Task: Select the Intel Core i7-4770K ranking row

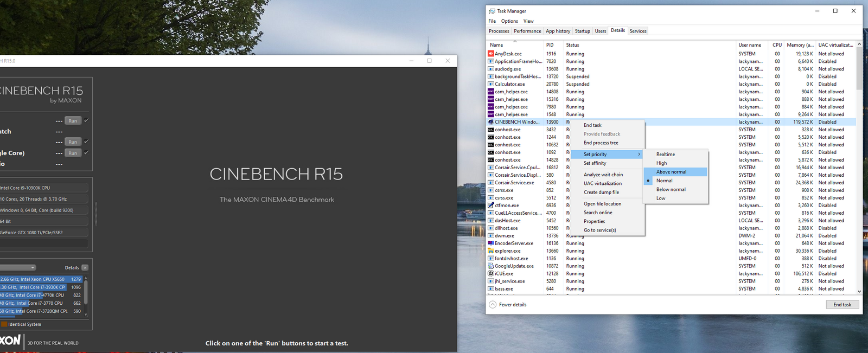Action: click(x=41, y=296)
